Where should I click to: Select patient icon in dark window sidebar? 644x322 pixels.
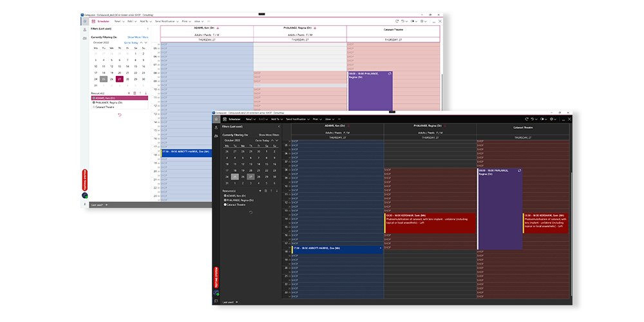(216, 128)
